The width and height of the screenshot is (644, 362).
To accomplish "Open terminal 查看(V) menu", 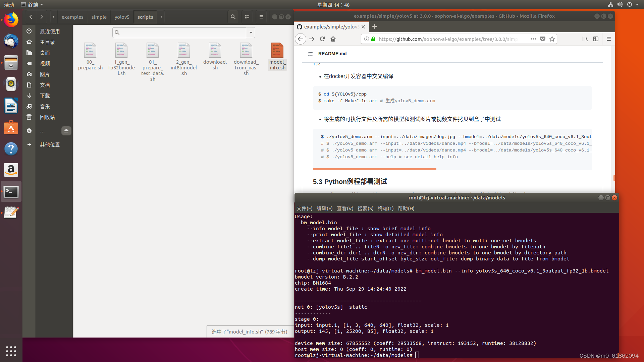I will tap(345, 208).
